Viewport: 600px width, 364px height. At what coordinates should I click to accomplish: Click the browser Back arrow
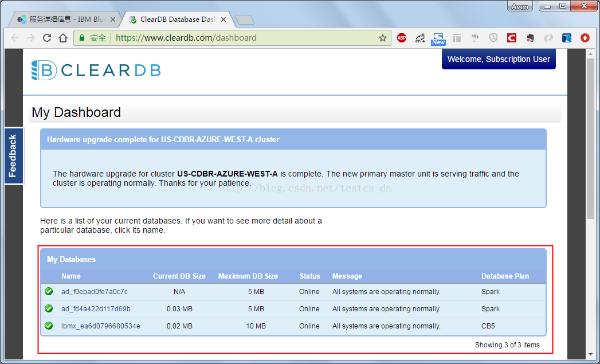(15, 38)
